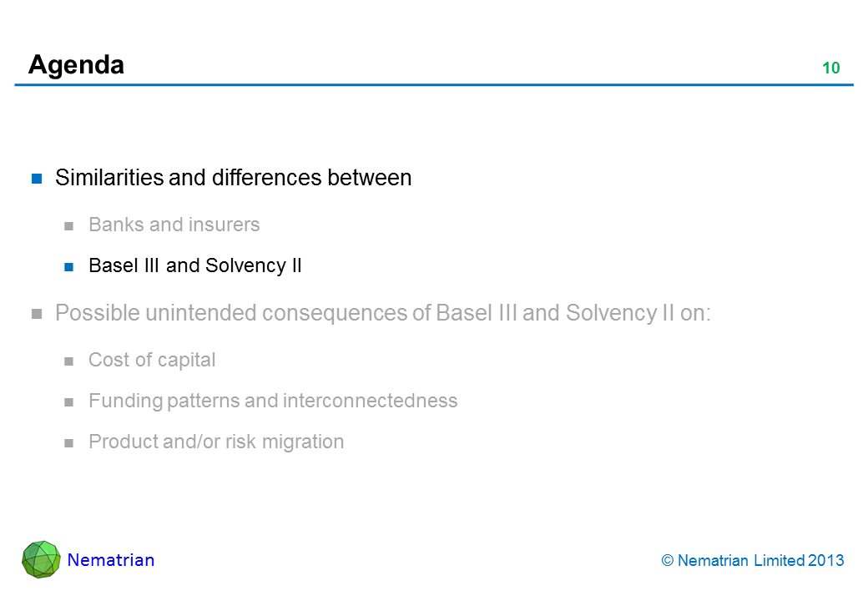The height and width of the screenshot is (601, 868).
Task: Click the blue bullet beside Basel III and Solvency II
Action: tap(71, 267)
